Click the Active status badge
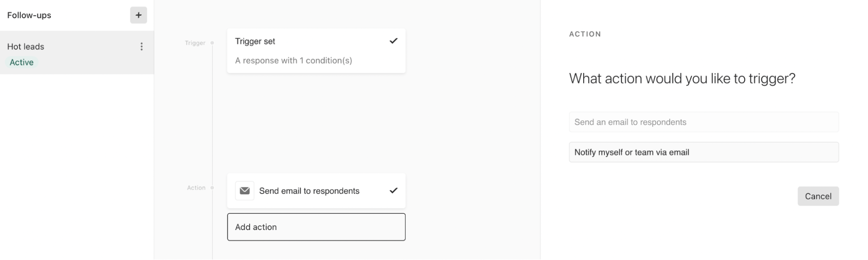 [x=22, y=62]
